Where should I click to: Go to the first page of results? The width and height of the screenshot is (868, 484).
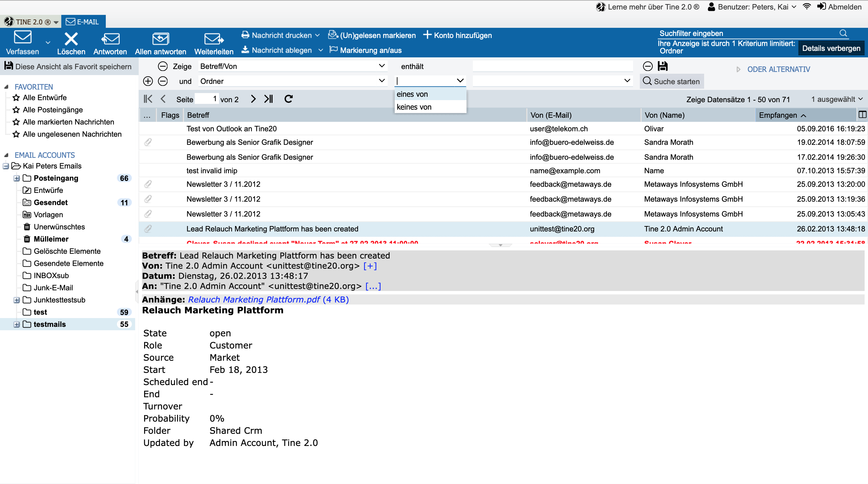point(148,99)
